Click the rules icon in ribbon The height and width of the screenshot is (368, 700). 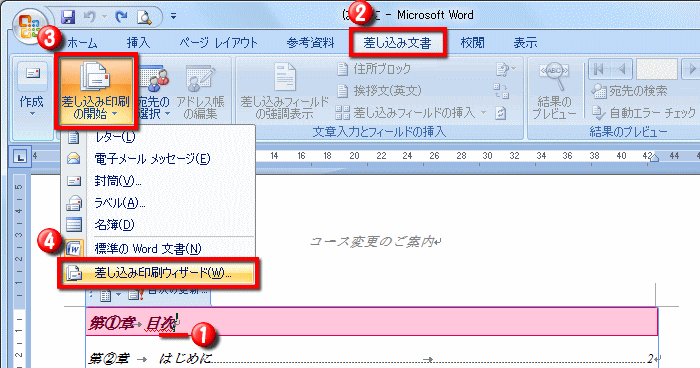coord(505,69)
